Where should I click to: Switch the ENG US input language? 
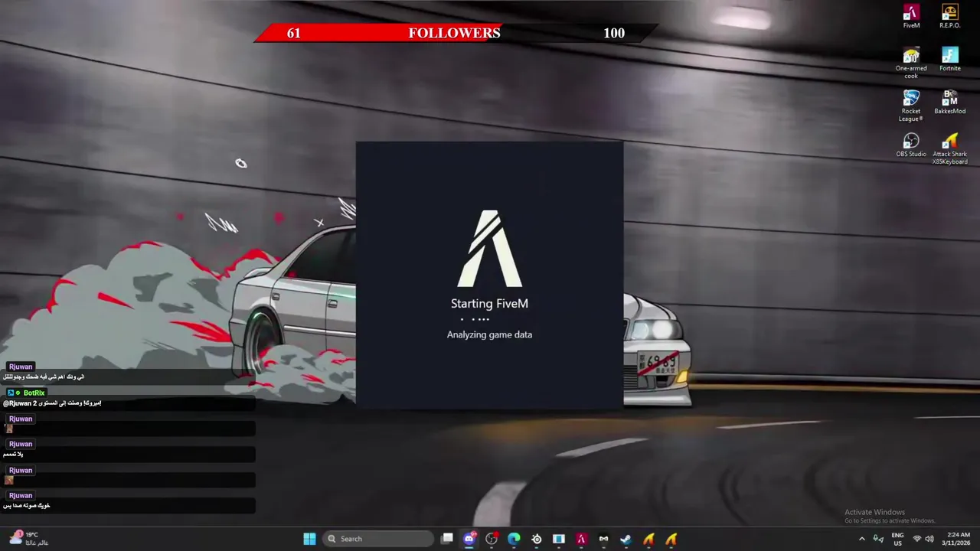click(x=897, y=539)
